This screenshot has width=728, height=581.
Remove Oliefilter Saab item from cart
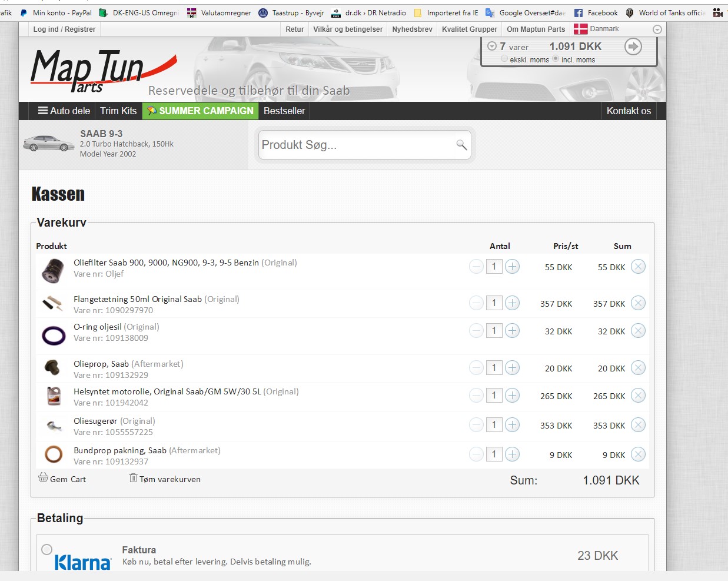coord(638,267)
